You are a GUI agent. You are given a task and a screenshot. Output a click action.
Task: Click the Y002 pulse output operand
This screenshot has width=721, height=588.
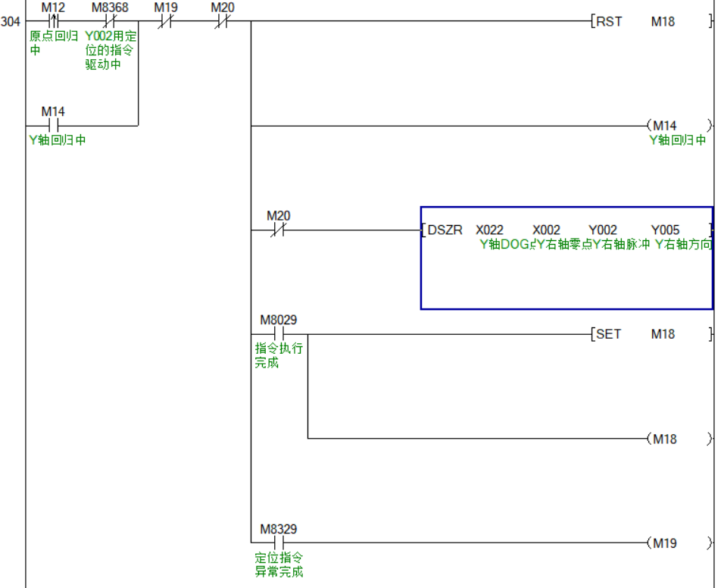pos(603,230)
